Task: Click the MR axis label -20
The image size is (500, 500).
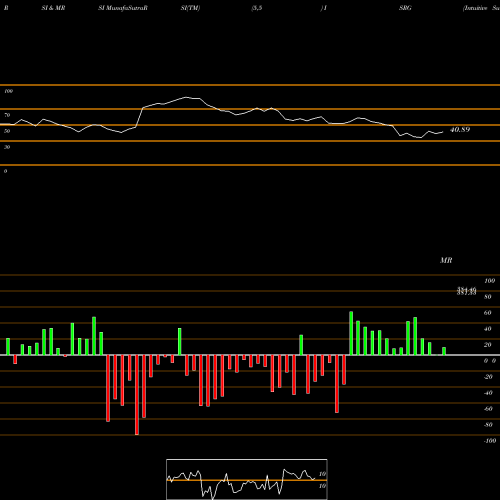Action: tap(488, 377)
